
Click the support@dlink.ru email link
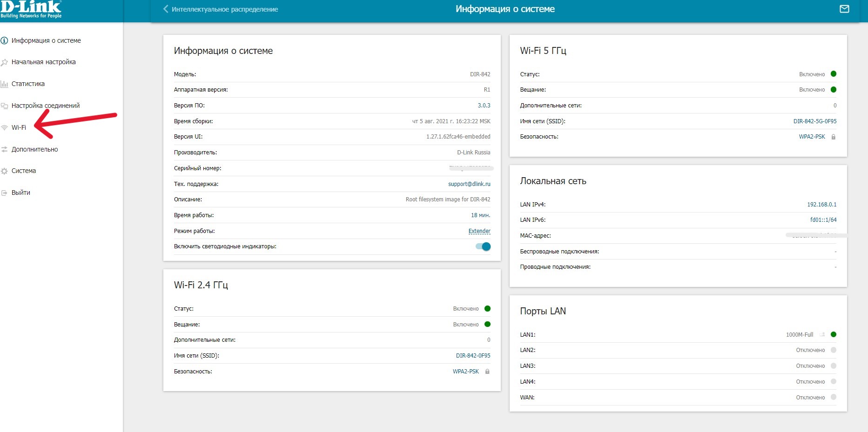click(x=469, y=184)
